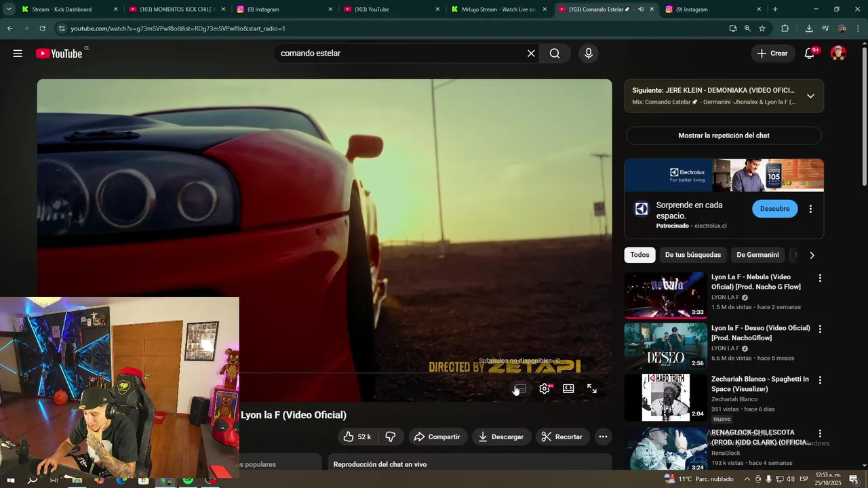This screenshot has width=868, height=488.
Task: Click the Descargar button
Action: point(501,436)
